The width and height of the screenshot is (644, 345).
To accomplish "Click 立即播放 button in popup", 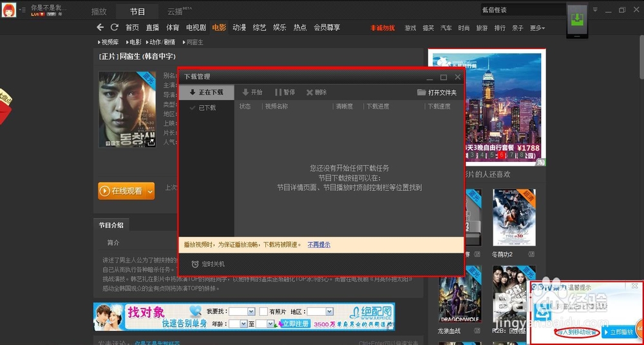I will click(x=618, y=332).
